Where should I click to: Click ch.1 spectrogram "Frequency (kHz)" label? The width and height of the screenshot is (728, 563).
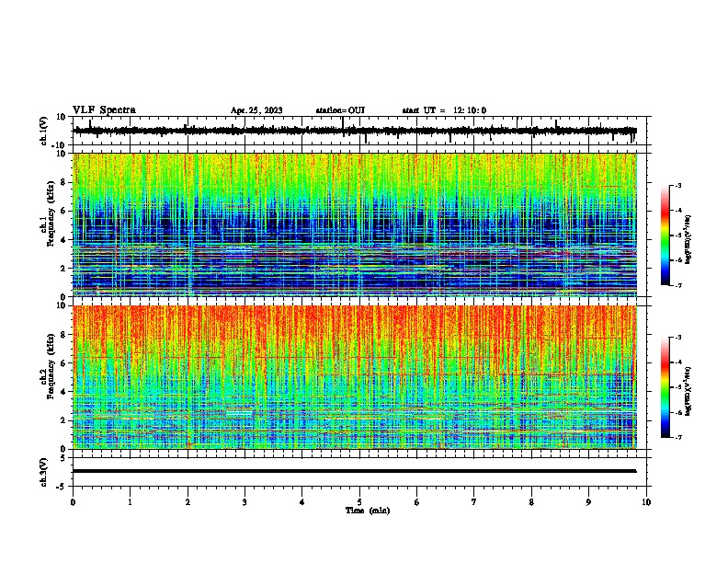(x=51, y=213)
